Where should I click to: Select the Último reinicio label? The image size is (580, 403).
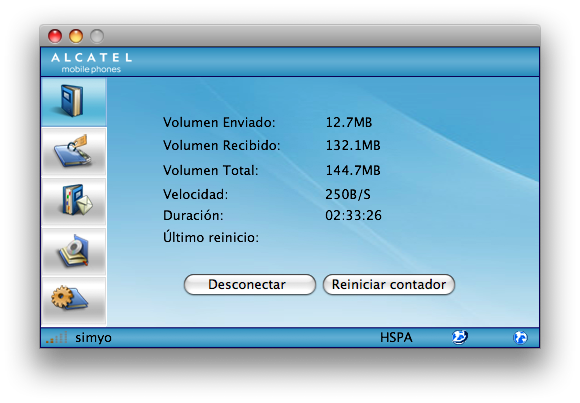click(x=211, y=236)
